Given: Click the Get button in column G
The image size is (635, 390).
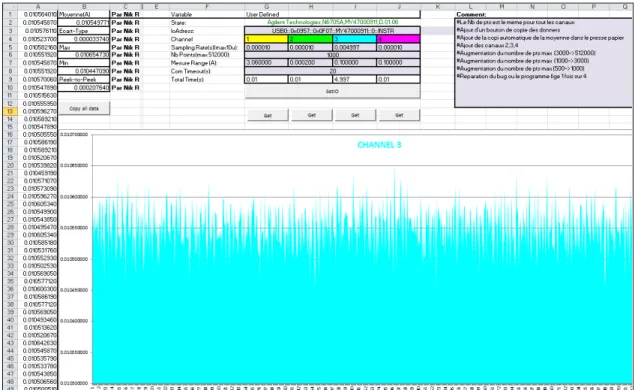Looking at the screenshot, I should (268, 115).
